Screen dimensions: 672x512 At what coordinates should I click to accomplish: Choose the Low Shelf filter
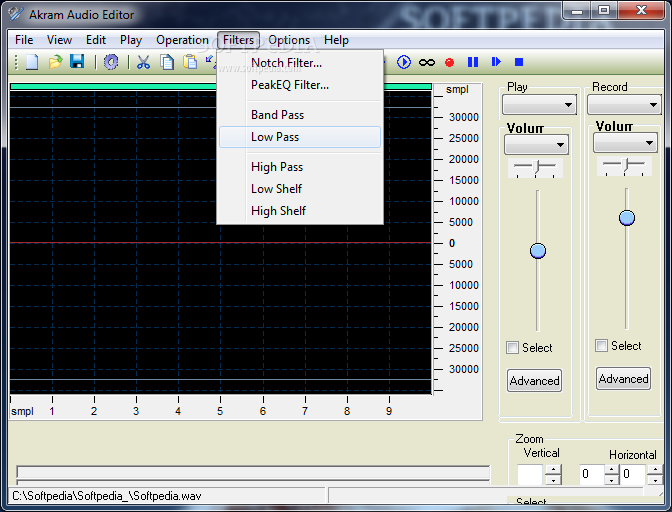(x=300, y=189)
